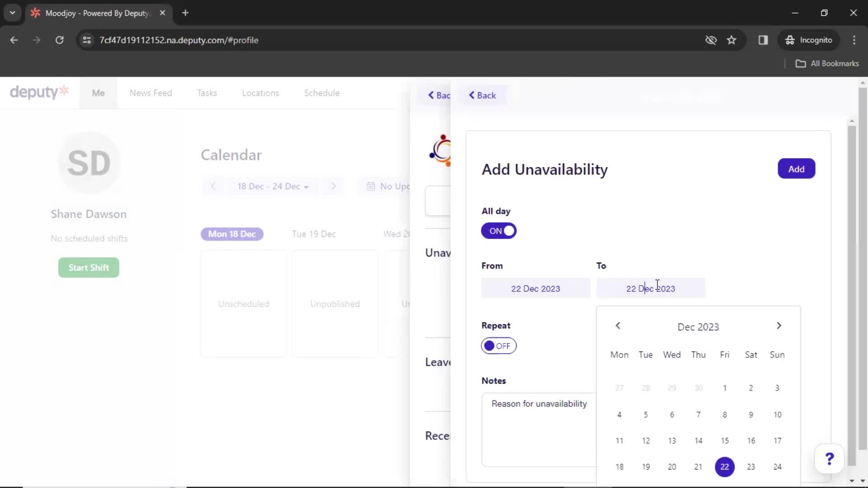Select December 24 on the calendar
The image size is (868, 488).
tap(778, 467)
